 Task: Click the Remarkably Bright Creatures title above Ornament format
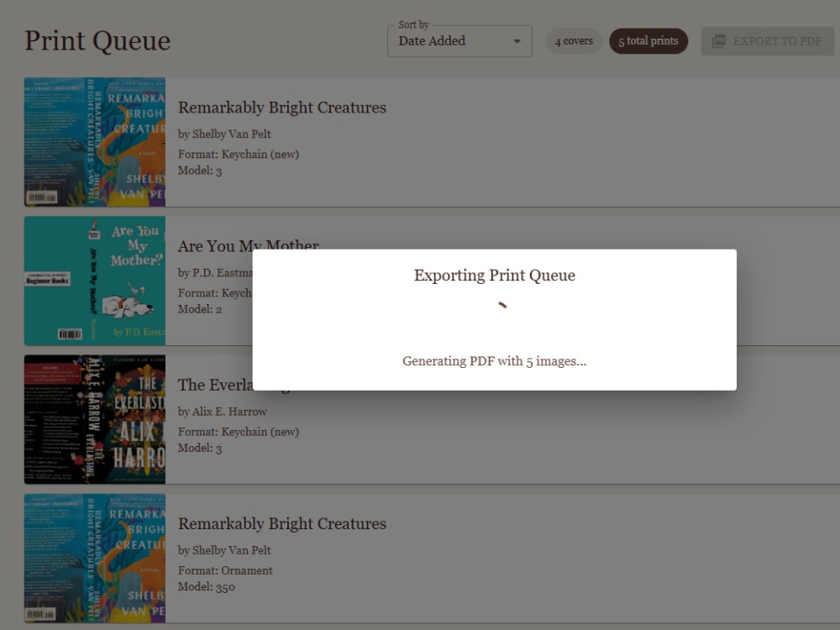281,523
